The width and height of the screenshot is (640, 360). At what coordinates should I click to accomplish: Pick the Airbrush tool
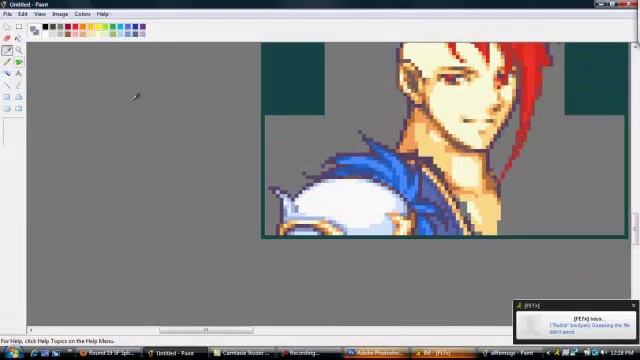pos(7,73)
